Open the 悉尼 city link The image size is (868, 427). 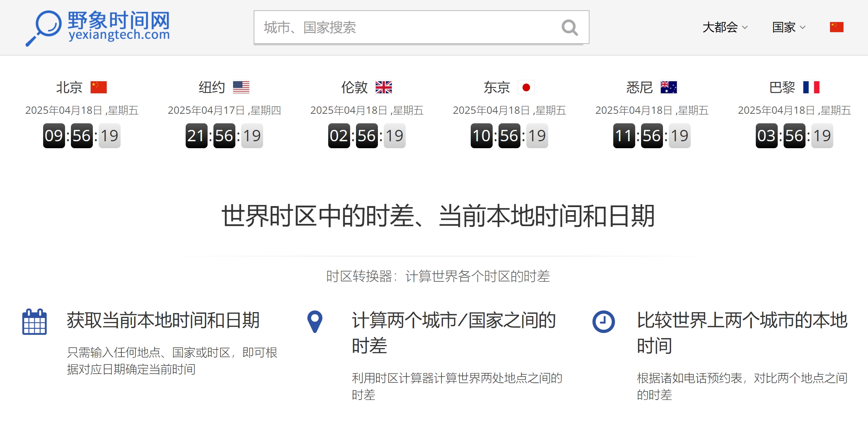639,87
